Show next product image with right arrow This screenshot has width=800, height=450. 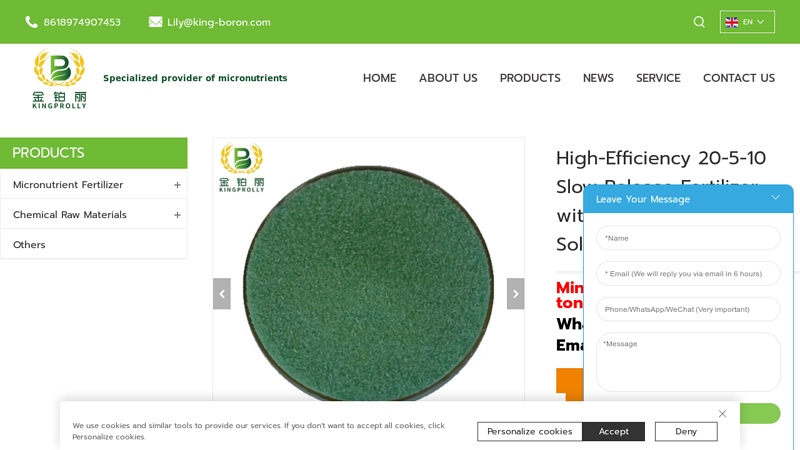tap(515, 293)
